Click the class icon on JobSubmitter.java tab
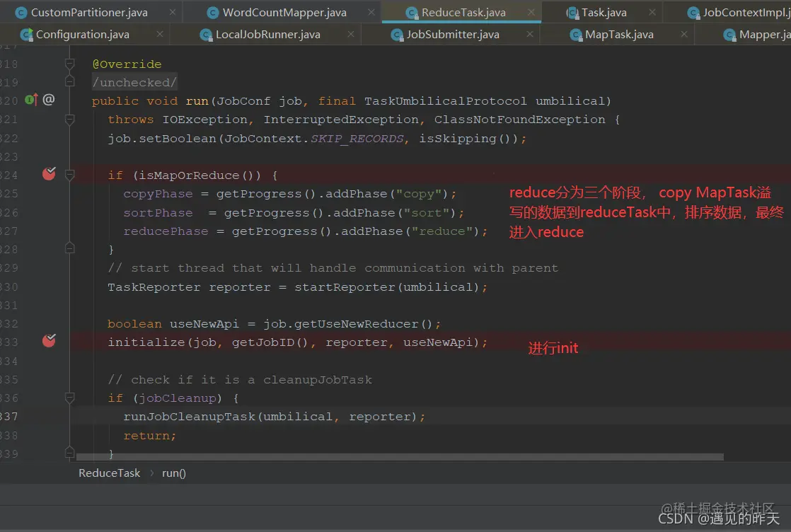 [398, 35]
